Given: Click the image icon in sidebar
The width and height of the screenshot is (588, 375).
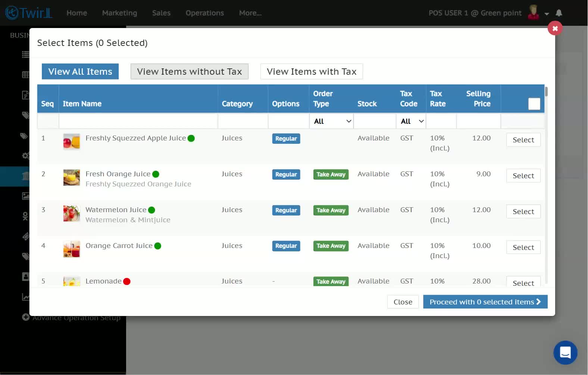Looking at the screenshot, I should pos(26,196).
